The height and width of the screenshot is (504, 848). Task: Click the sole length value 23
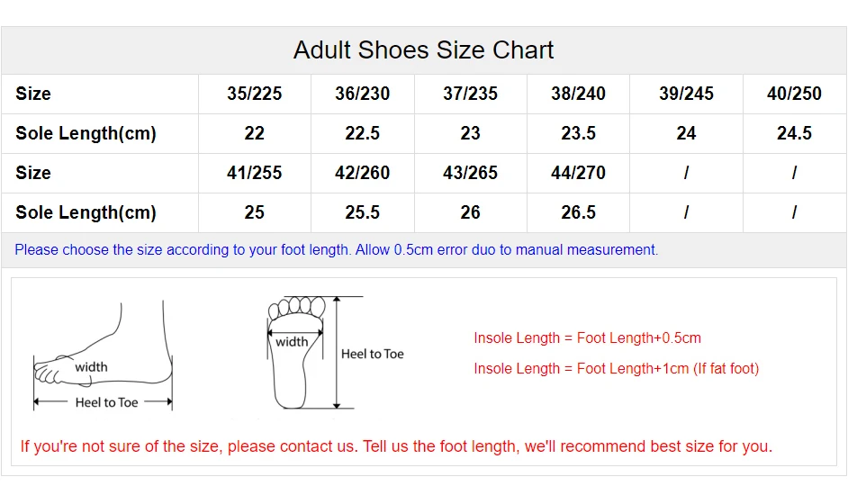(x=471, y=133)
